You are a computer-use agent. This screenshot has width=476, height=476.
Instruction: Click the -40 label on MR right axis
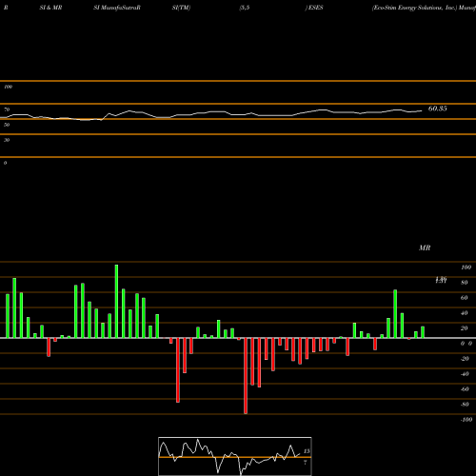(465, 374)
